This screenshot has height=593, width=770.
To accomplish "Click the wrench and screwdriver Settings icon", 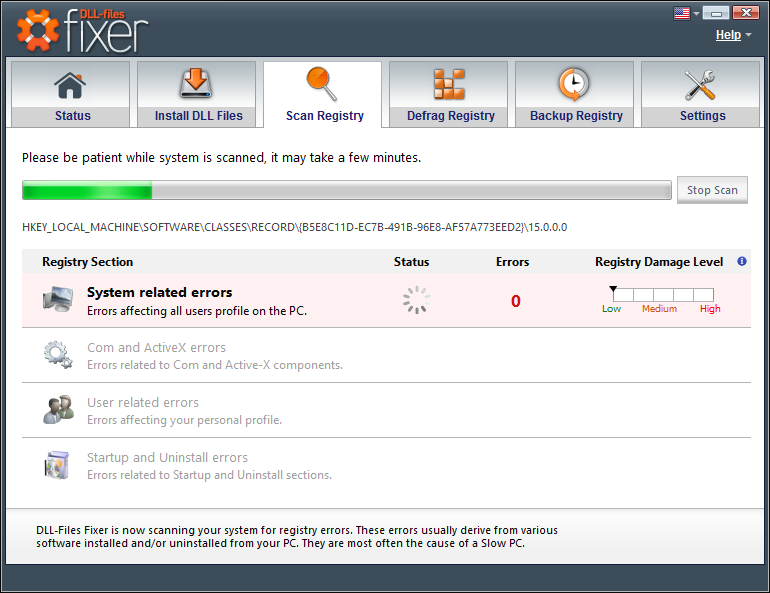I will [x=700, y=84].
